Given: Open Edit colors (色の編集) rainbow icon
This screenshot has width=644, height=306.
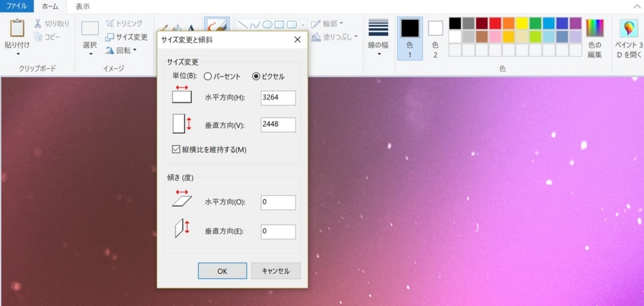Looking at the screenshot, I should (595, 28).
